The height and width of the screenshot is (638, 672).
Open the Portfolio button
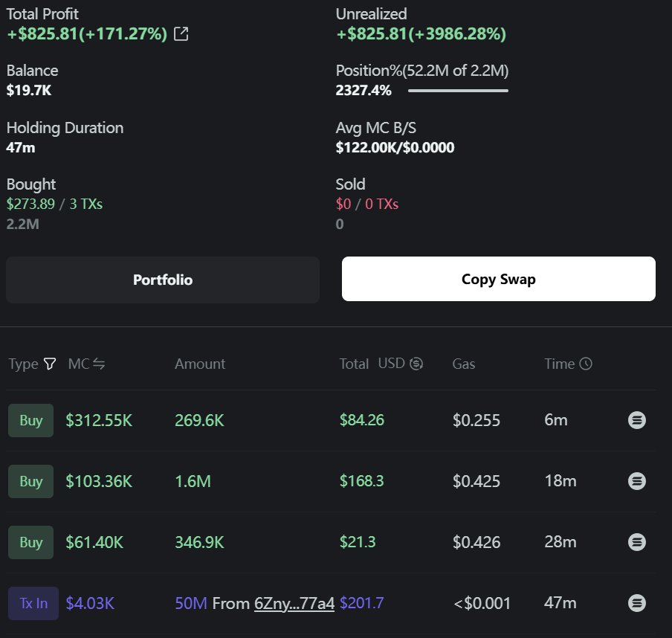pyautogui.click(x=163, y=280)
